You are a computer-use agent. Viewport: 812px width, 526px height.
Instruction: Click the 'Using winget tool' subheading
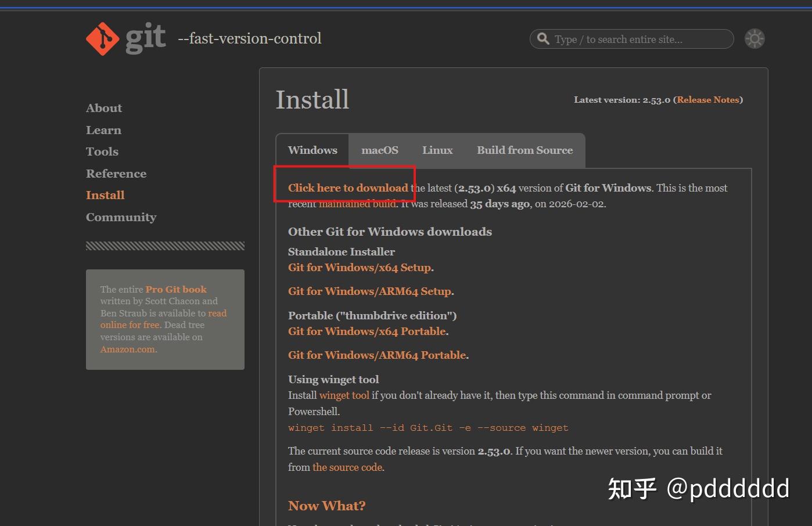click(333, 380)
